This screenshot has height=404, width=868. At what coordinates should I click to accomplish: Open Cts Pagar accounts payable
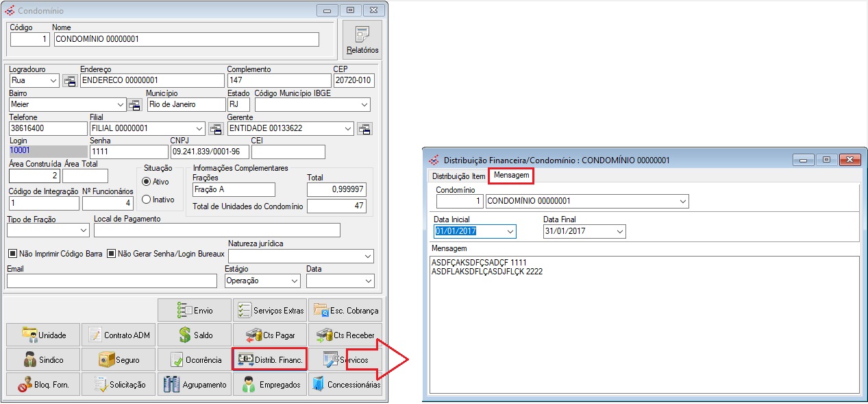tap(269, 335)
